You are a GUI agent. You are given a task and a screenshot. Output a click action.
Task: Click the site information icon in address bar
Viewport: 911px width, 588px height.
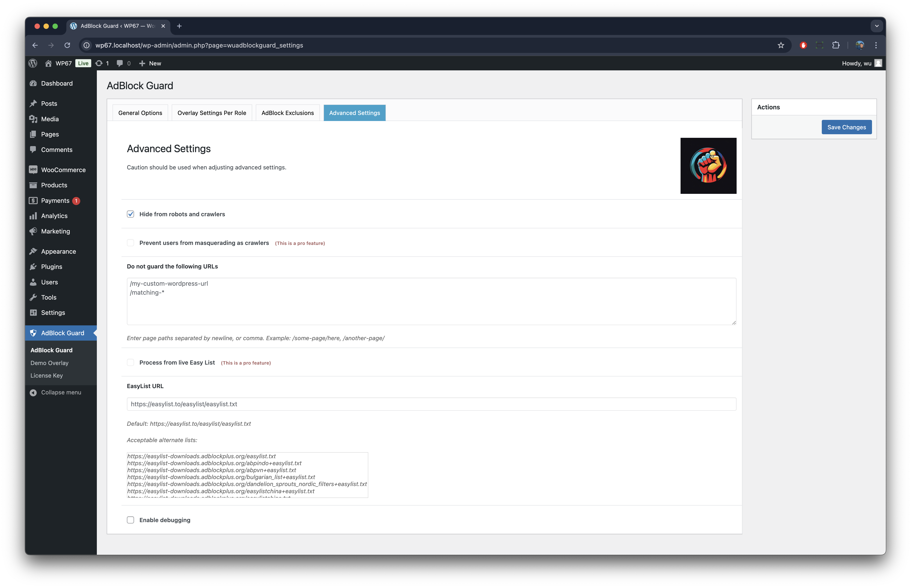(x=87, y=45)
